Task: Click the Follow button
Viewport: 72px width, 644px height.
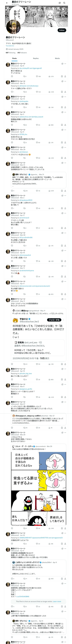Action: tap(62, 30)
